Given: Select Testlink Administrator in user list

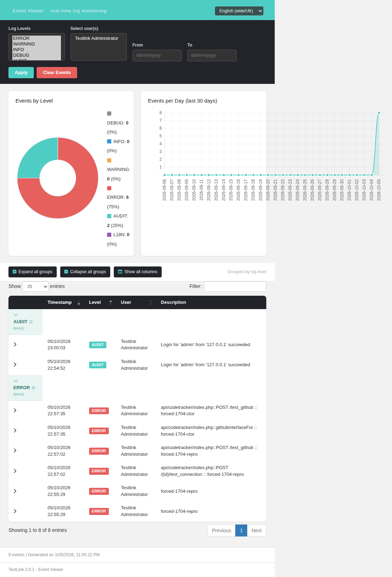Looking at the screenshot, I should (98, 38).
